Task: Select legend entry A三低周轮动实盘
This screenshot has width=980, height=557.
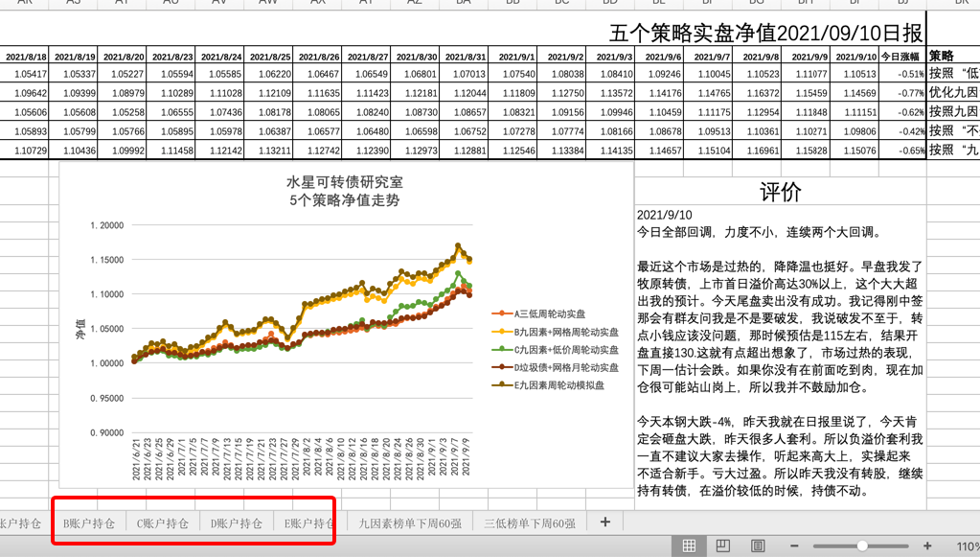Action: point(538,313)
